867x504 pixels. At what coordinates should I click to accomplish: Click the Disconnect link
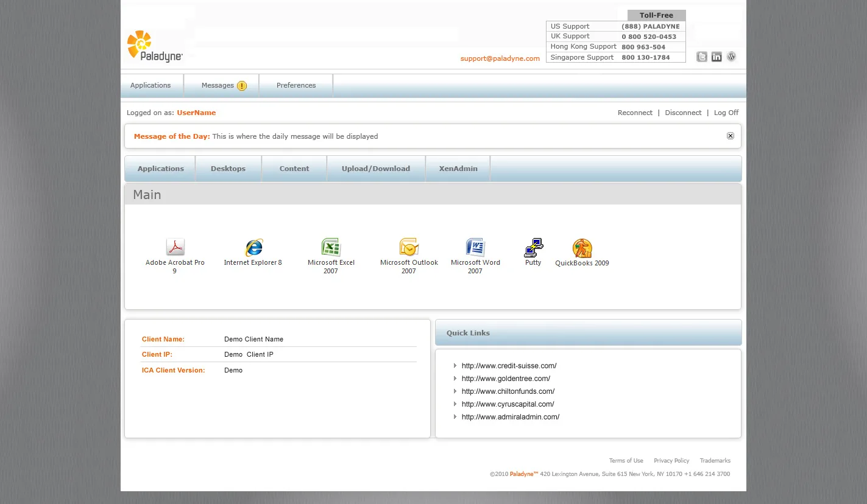coord(683,113)
